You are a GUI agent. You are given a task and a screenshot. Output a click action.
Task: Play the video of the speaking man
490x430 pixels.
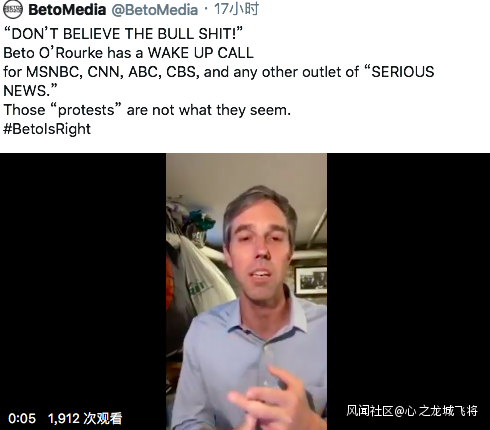246,291
